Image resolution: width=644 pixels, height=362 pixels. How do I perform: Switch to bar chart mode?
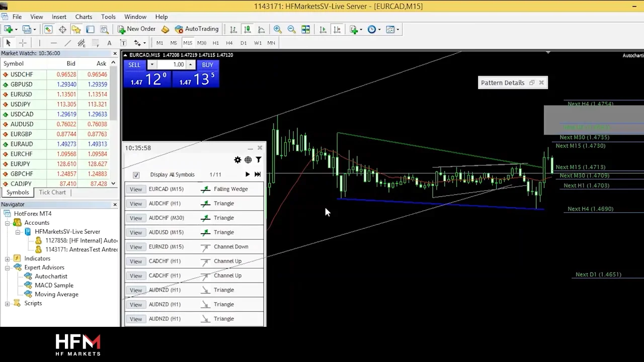(233, 29)
